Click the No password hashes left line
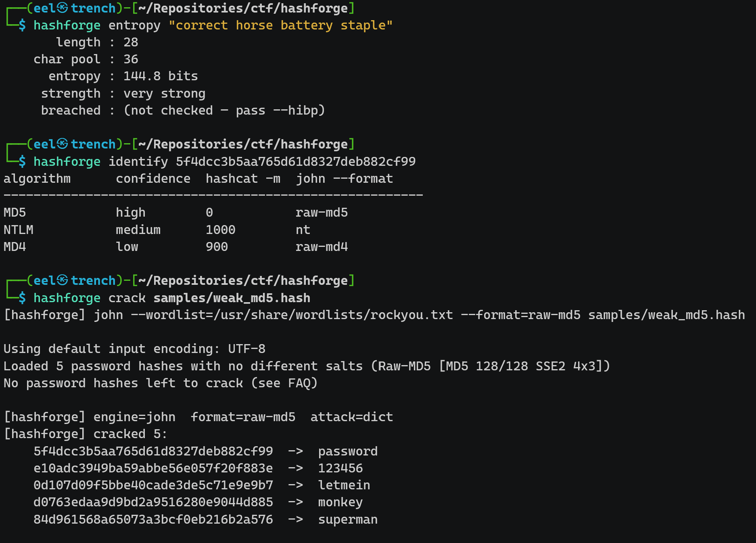Viewport: 756px width, 543px height. tap(161, 383)
